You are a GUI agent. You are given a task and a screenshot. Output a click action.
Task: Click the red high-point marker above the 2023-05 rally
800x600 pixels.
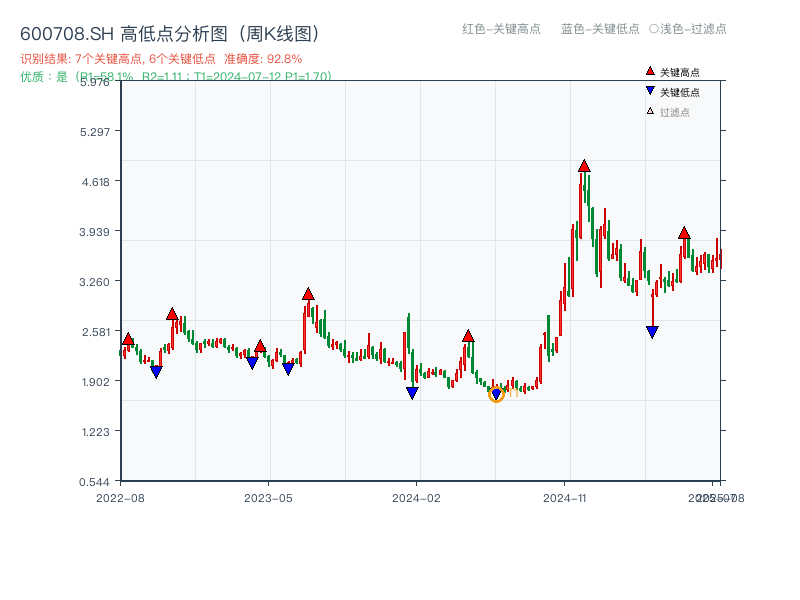coord(308,294)
